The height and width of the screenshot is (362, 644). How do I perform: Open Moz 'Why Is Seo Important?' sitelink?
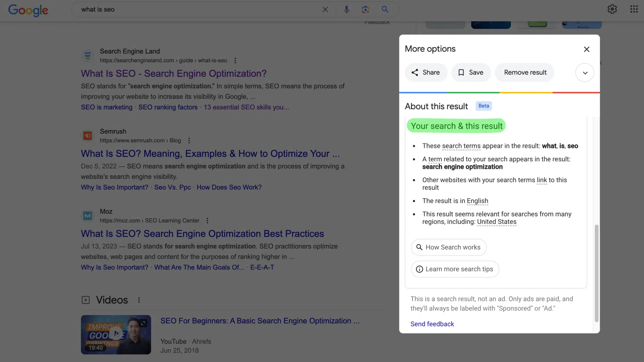point(114,268)
